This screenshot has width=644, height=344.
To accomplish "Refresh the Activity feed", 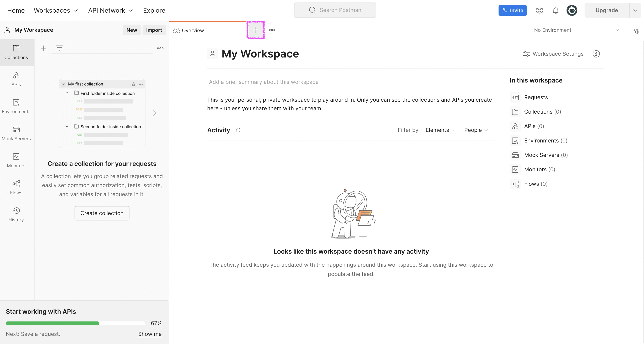I will [238, 130].
